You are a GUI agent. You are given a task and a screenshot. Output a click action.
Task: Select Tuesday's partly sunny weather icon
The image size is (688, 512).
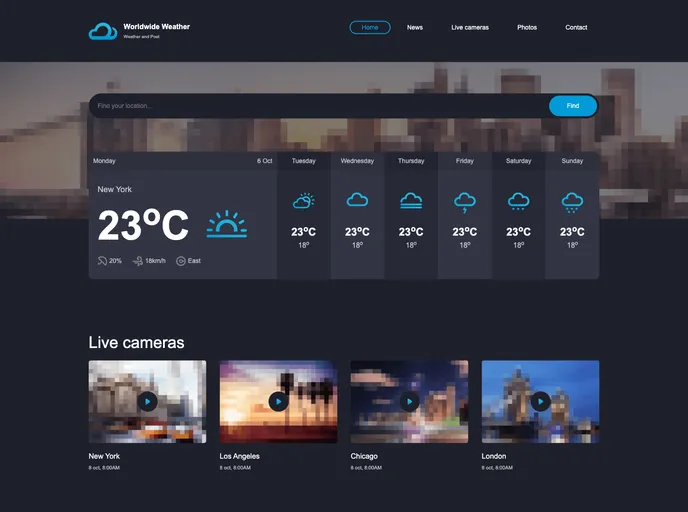click(303, 201)
